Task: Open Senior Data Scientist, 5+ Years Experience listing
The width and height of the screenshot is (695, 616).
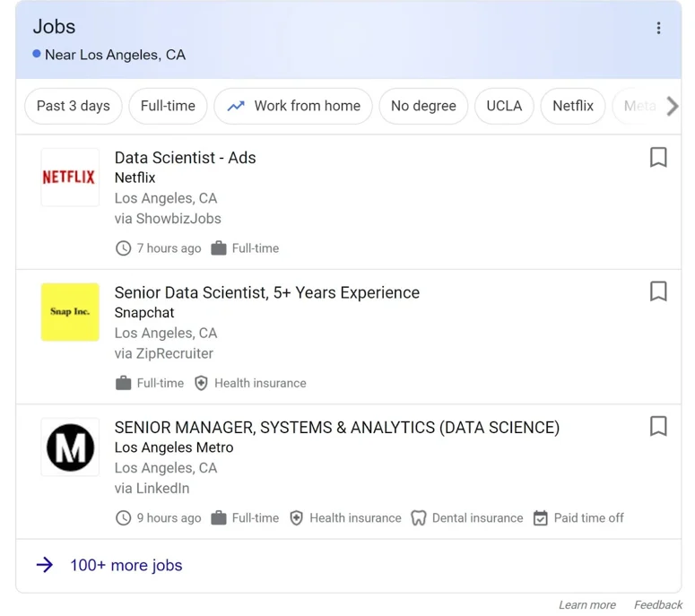Action: pyautogui.click(x=267, y=292)
